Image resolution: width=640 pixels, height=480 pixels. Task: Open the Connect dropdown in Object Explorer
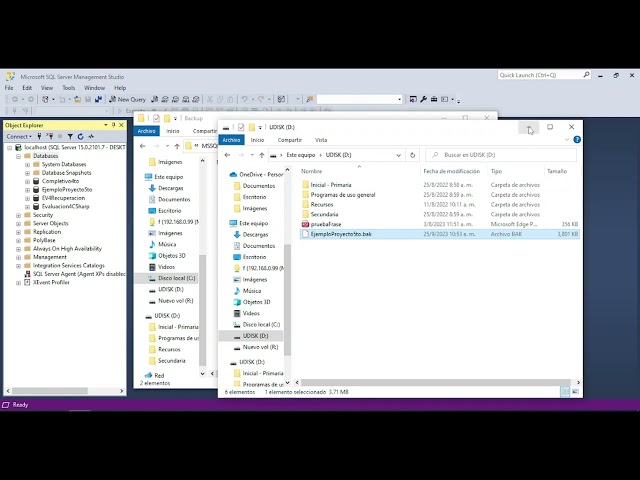[x=19, y=136]
